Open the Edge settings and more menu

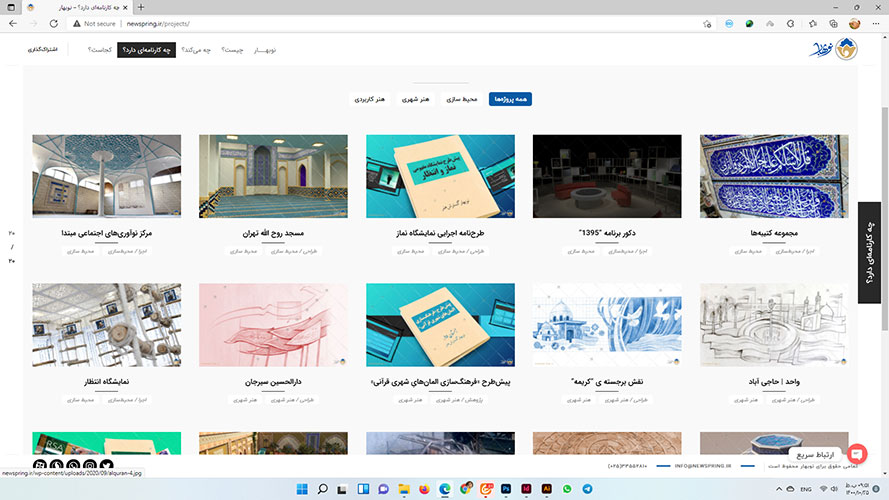[x=875, y=24]
